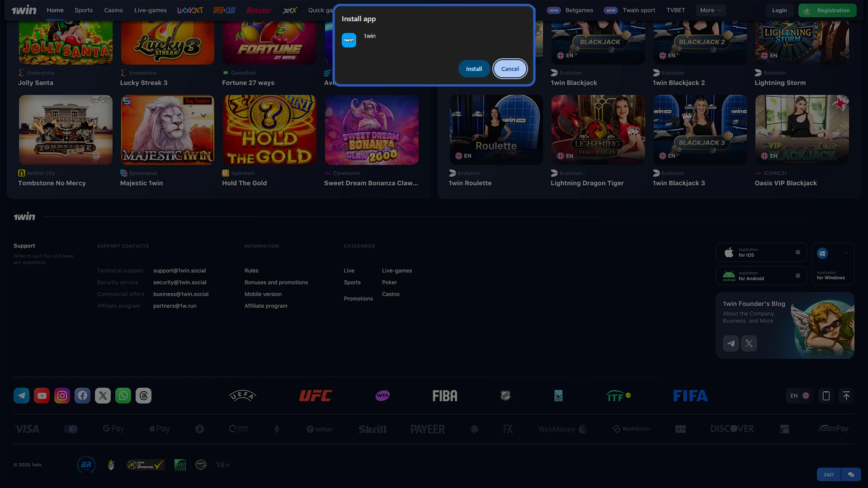This screenshot has height=488, width=868.
Task: Click the 1win logo in the header
Action: 24,10
